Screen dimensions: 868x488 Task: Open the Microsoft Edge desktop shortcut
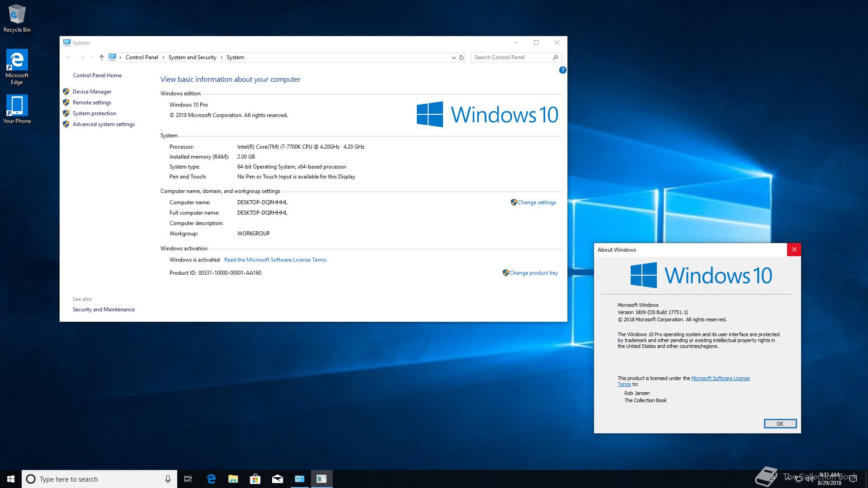tap(17, 67)
